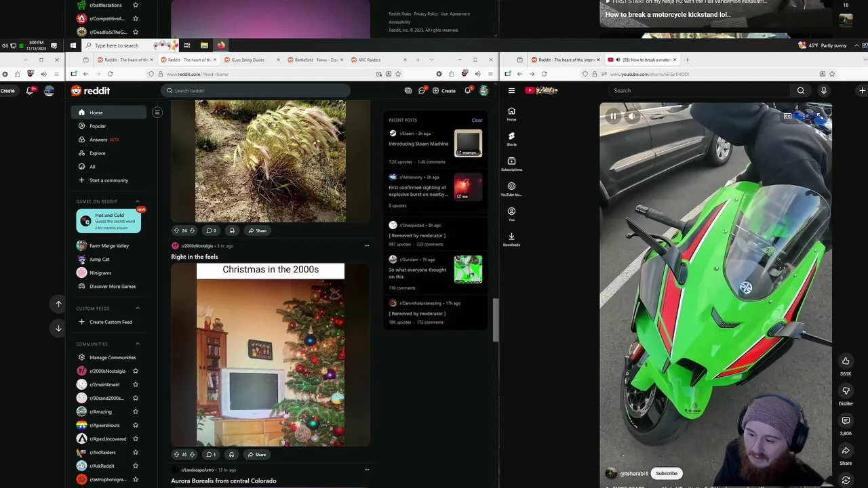Click Start a community
Image resolution: width=868 pixels, height=488 pixels.
(108, 180)
